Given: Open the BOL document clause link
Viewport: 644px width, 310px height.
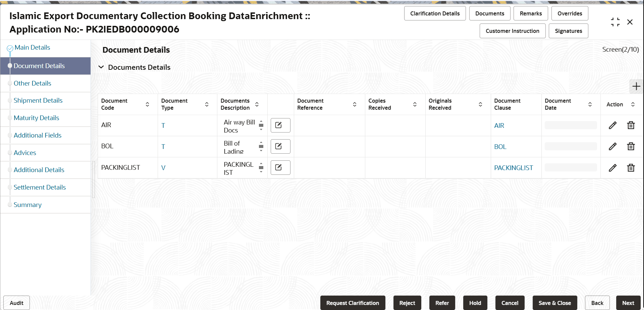Looking at the screenshot, I should [x=500, y=146].
